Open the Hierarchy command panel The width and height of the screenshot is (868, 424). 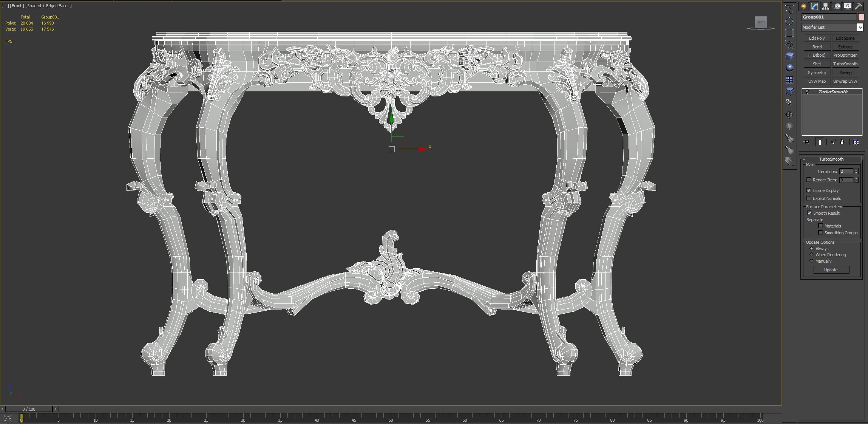pos(826,6)
